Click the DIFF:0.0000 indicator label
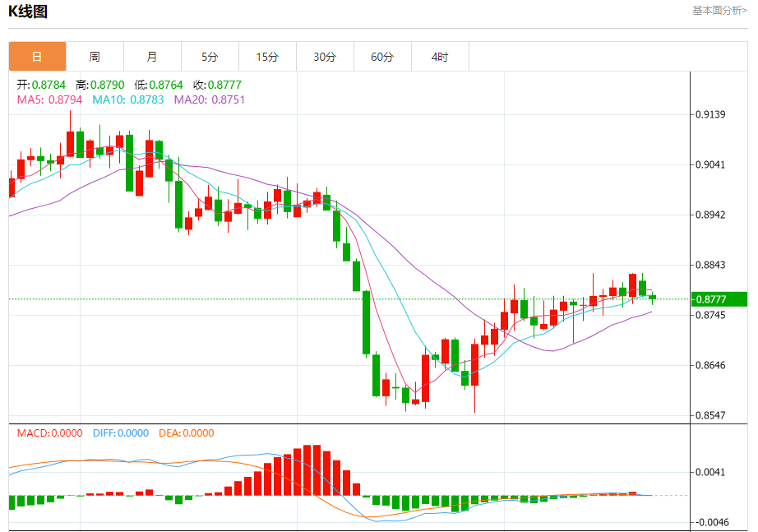The image size is (758, 532). (121, 433)
